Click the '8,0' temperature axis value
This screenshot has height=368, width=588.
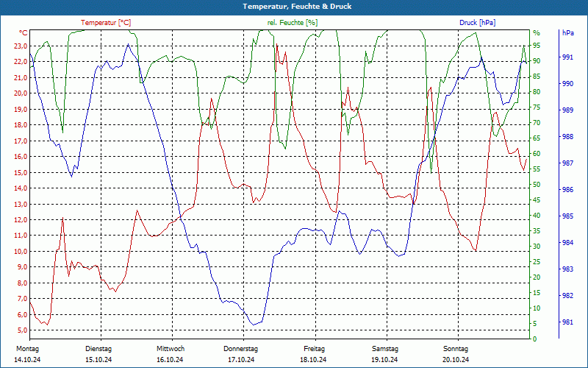click(x=22, y=283)
